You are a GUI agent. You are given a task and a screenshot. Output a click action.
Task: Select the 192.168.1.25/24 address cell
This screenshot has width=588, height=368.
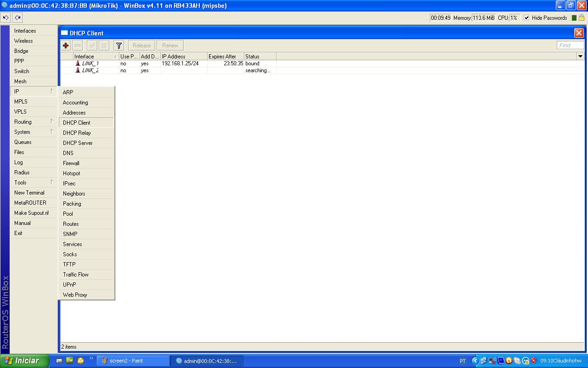pos(184,63)
